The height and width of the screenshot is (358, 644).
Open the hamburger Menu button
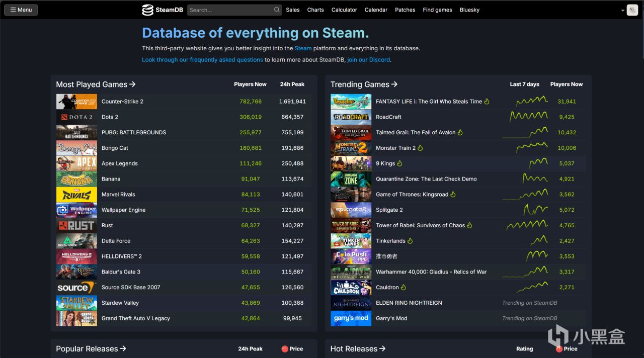(x=21, y=10)
